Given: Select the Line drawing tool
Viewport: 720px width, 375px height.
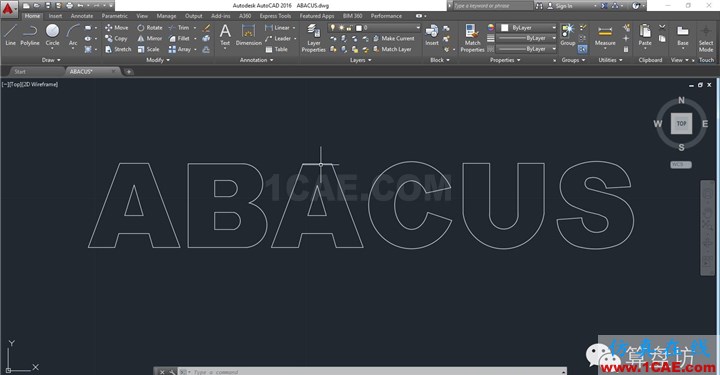Looking at the screenshot, I should (10, 35).
